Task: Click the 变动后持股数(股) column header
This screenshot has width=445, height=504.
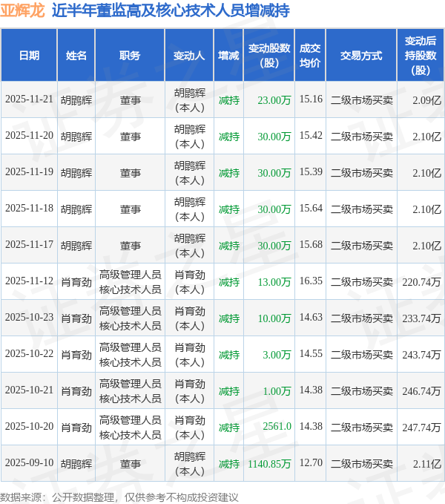Action: click(x=421, y=55)
